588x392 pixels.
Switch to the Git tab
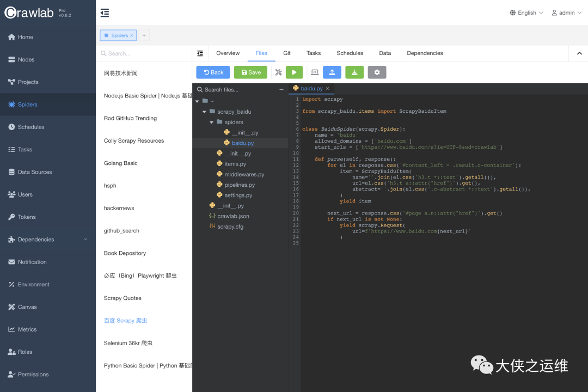(287, 53)
